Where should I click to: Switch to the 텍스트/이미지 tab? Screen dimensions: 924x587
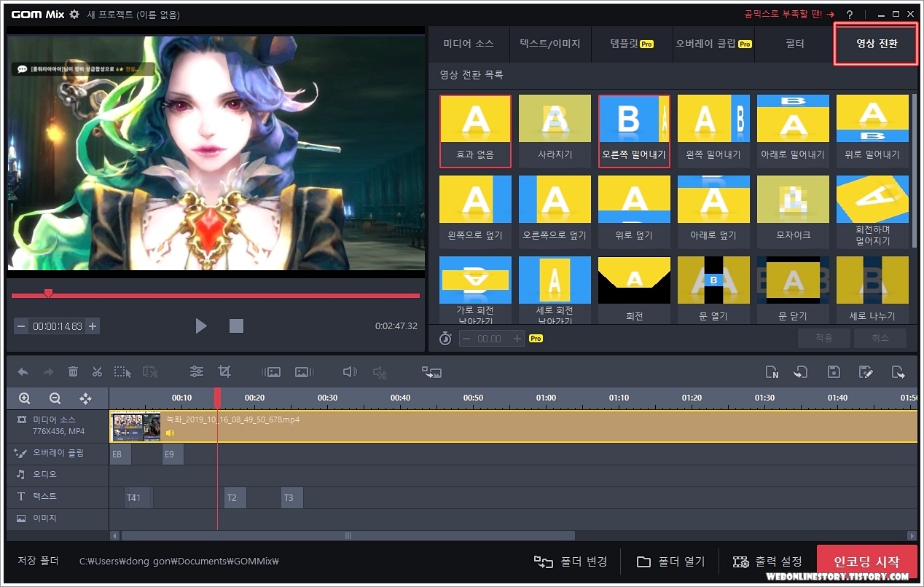[550, 44]
